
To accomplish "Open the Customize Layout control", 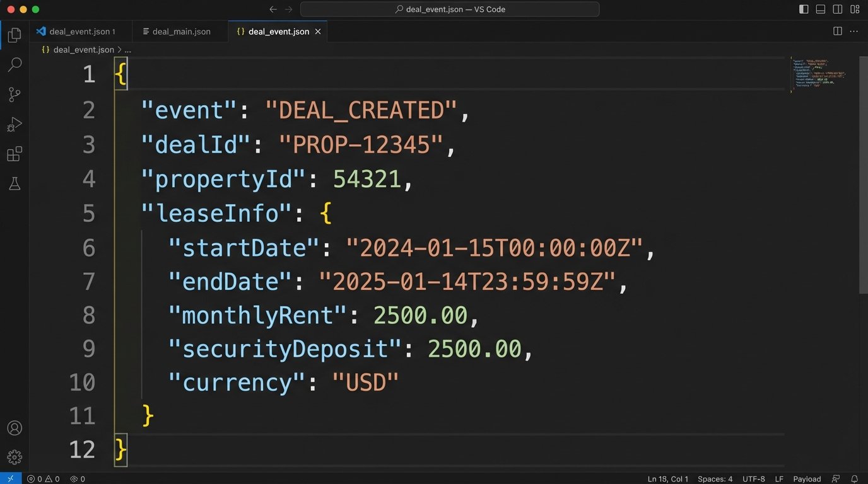I will 855,9.
